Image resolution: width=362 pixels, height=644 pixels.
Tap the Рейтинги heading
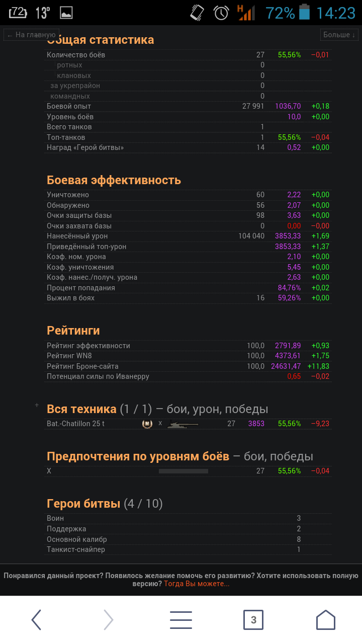(73, 331)
